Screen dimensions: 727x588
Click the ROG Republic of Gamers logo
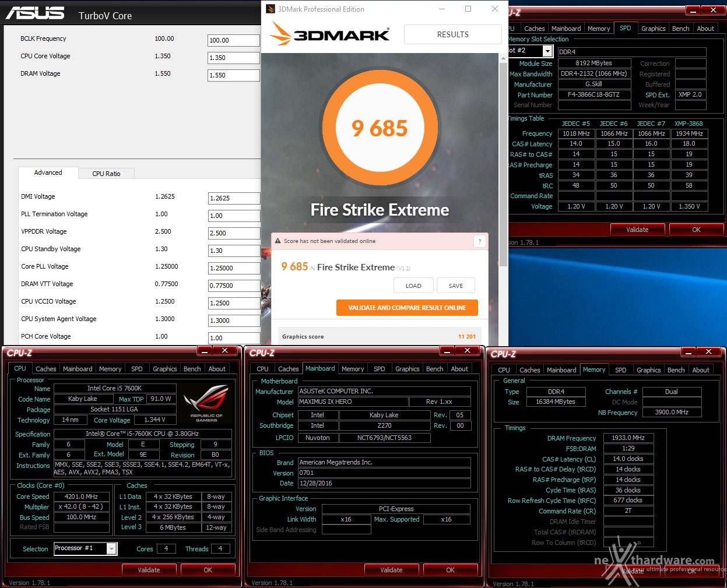pyautogui.click(x=206, y=403)
